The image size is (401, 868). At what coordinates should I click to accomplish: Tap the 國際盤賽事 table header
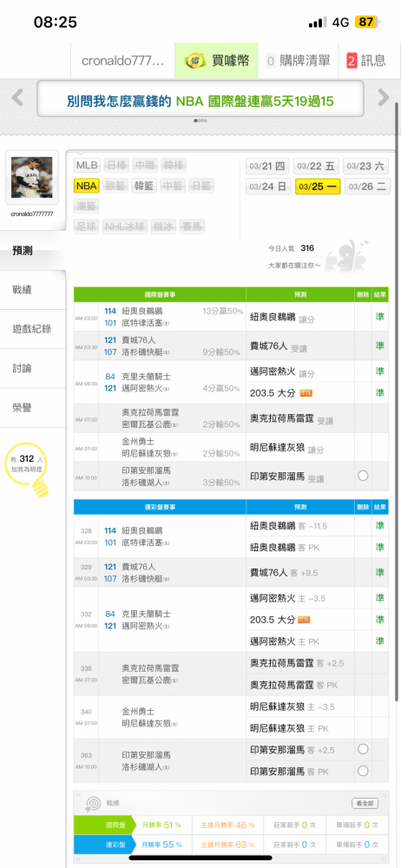pos(160,295)
